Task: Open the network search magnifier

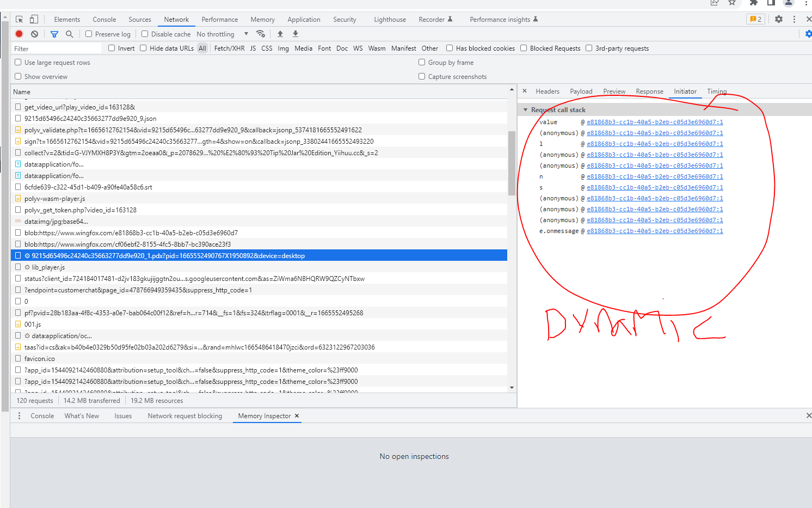Action: tap(70, 34)
